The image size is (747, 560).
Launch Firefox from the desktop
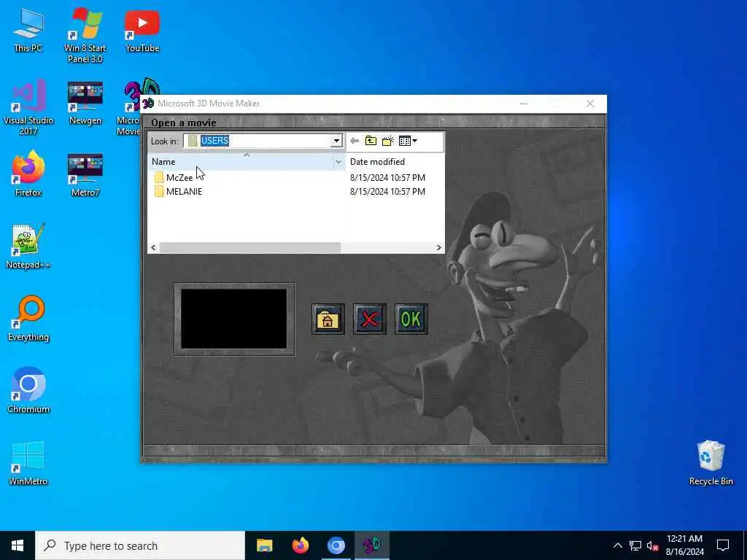(28, 174)
